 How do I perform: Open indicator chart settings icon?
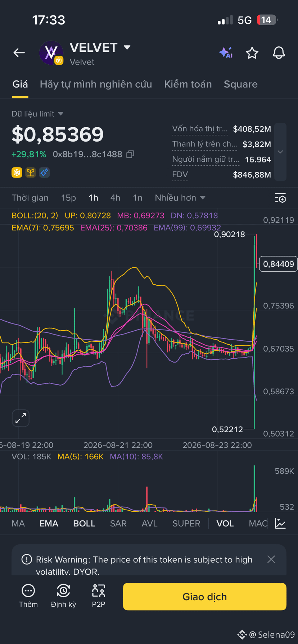280,523
